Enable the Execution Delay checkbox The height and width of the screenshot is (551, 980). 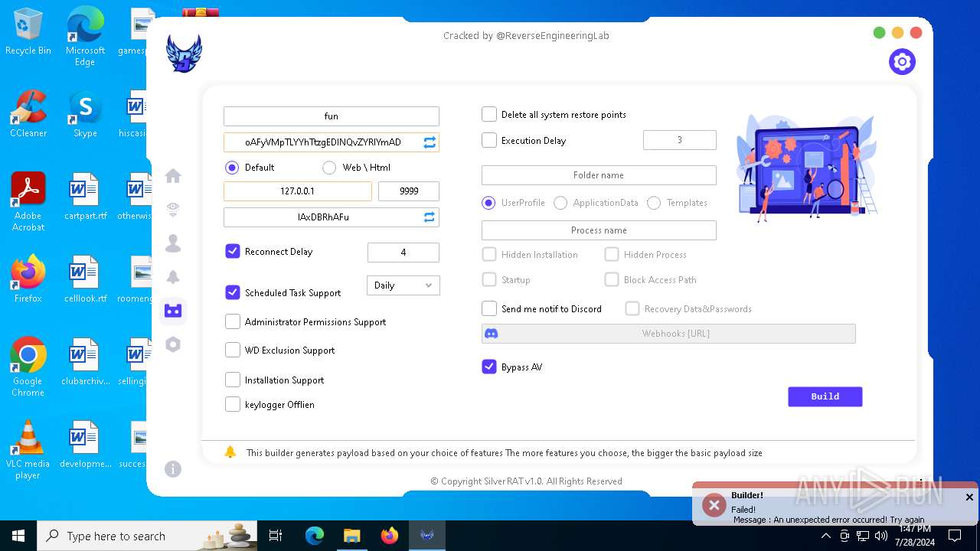(489, 140)
